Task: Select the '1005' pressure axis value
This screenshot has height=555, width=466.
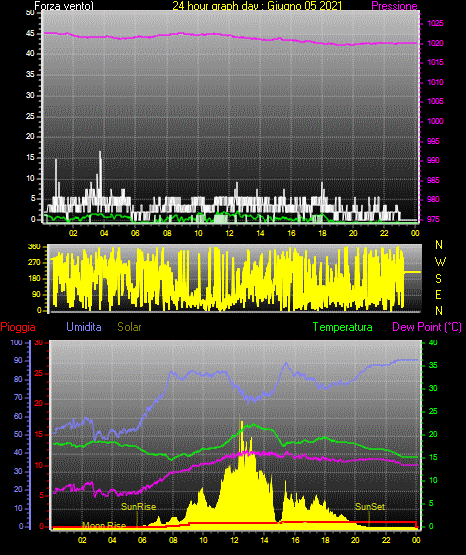Action: (x=435, y=101)
